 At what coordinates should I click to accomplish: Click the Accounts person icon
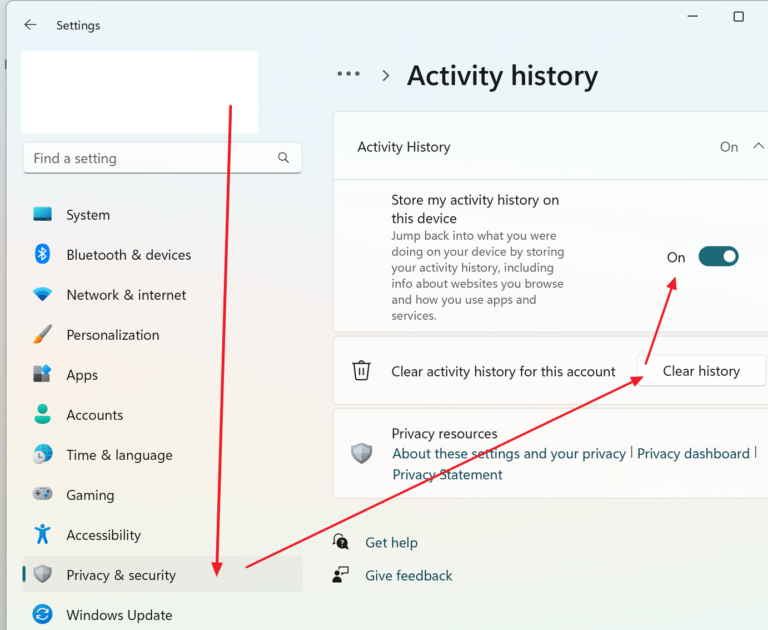click(42, 414)
